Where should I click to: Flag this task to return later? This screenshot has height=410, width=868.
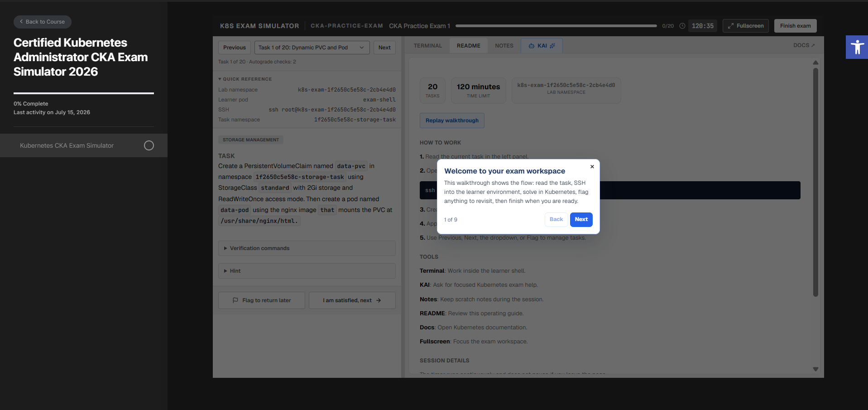(262, 300)
